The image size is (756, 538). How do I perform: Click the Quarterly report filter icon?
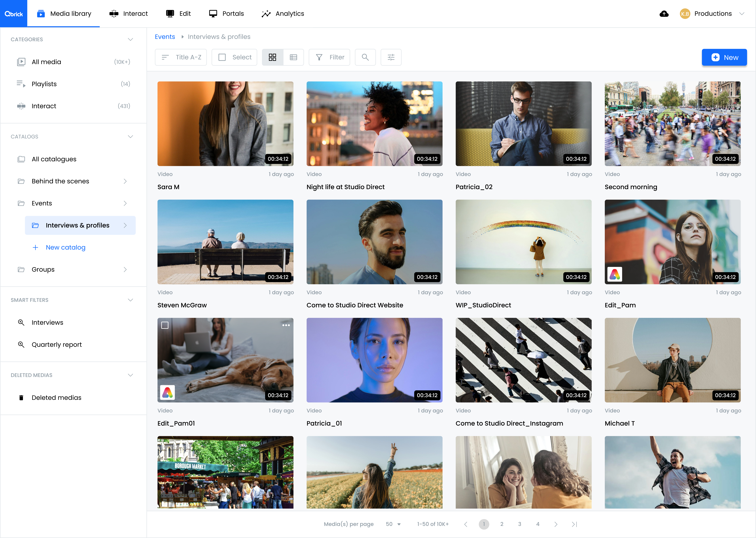pos(21,345)
